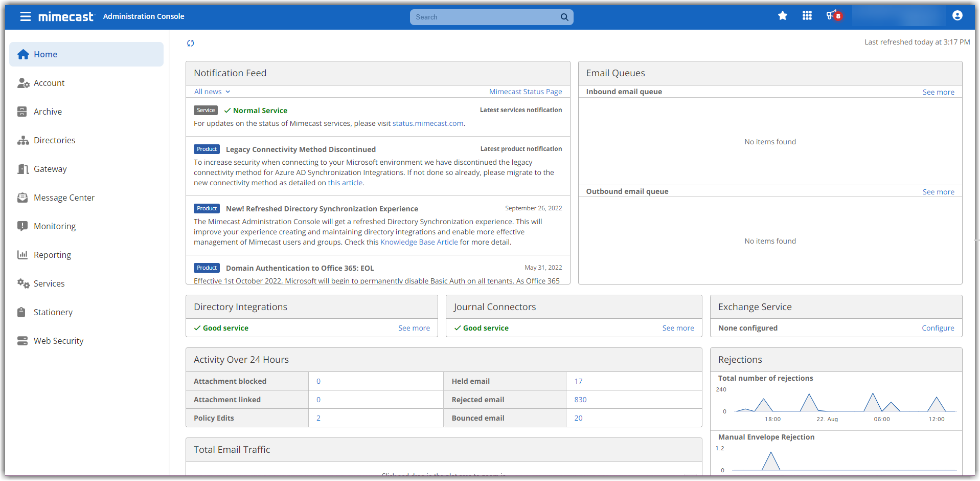The width and height of the screenshot is (980, 481).
Task: Go to Home menu item
Action: click(x=86, y=54)
